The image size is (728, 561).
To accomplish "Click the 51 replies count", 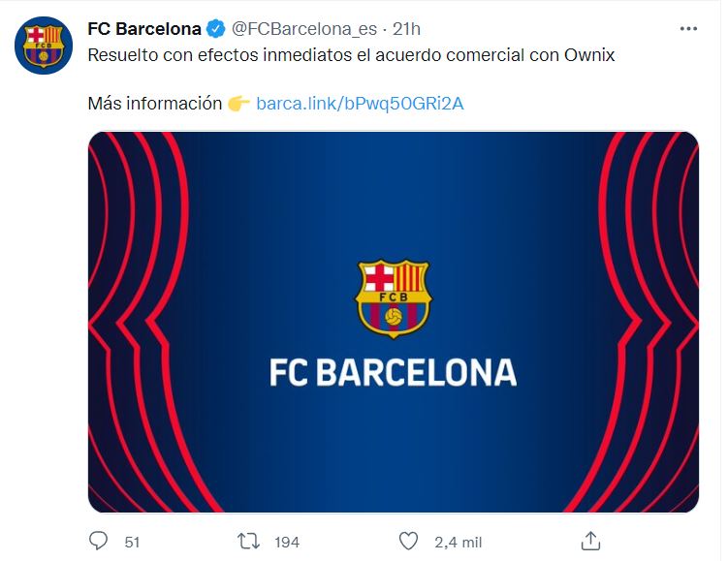I will coord(132,542).
